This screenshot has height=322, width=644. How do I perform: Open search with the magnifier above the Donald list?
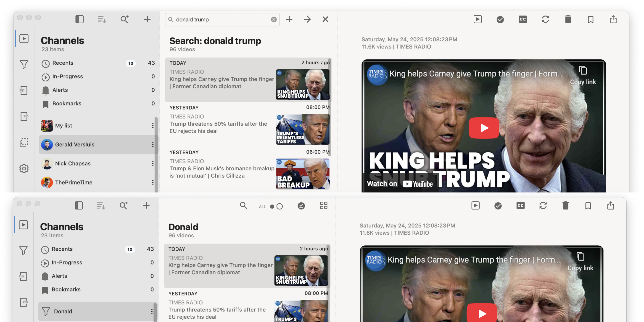click(x=243, y=205)
